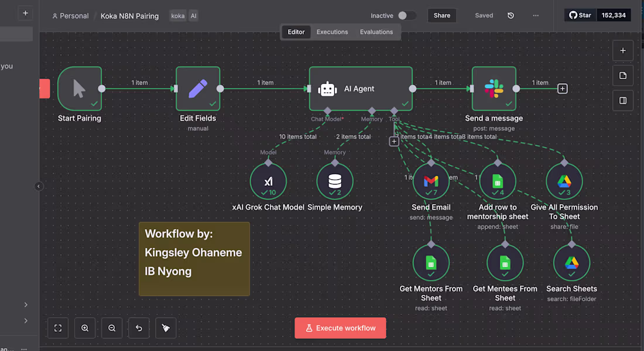
Task: Select the xAI Grok Chat Model node
Action: tap(268, 180)
